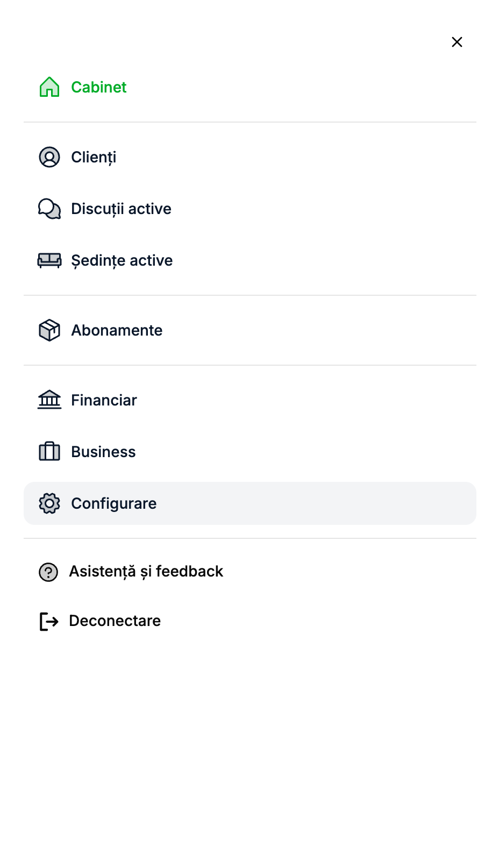Click the question mark help icon
This screenshot has height=868, width=499.
pos(48,572)
